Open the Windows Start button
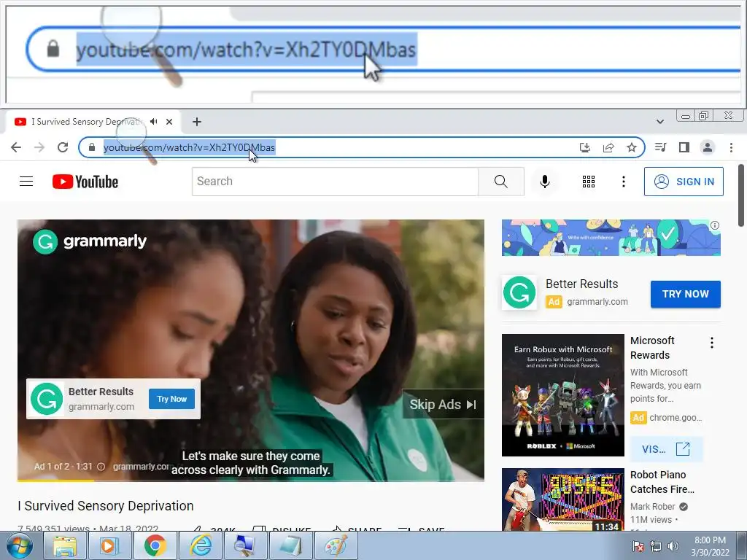The width and height of the screenshot is (747, 560). pyautogui.click(x=20, y=545)
